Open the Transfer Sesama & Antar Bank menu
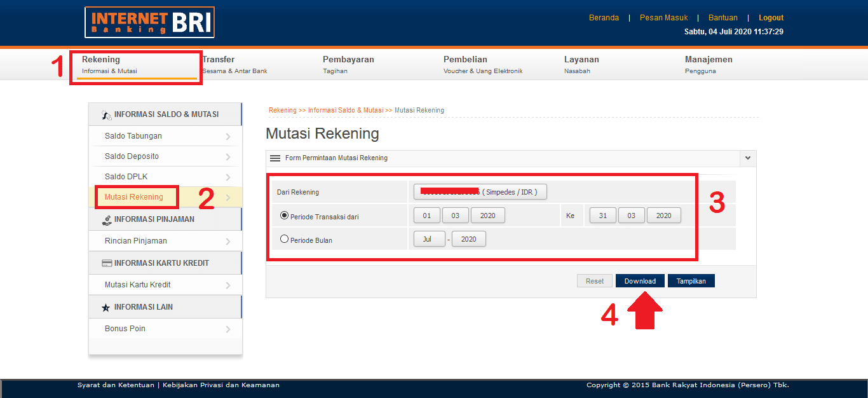 pyautogui.click(x=234, y=64)
